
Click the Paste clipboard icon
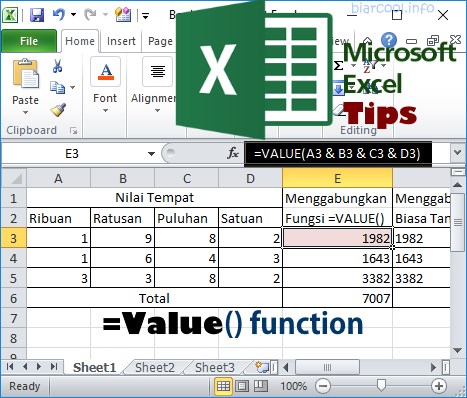click(25, 74)
